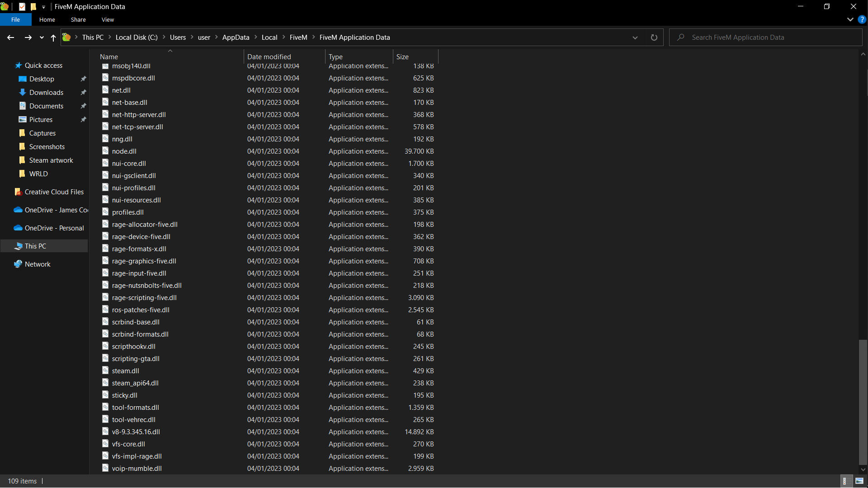The width and height of the screenshot is (868, 488).
Task: Select the file net-http-server.dll
Action: [x=139, y=115]
